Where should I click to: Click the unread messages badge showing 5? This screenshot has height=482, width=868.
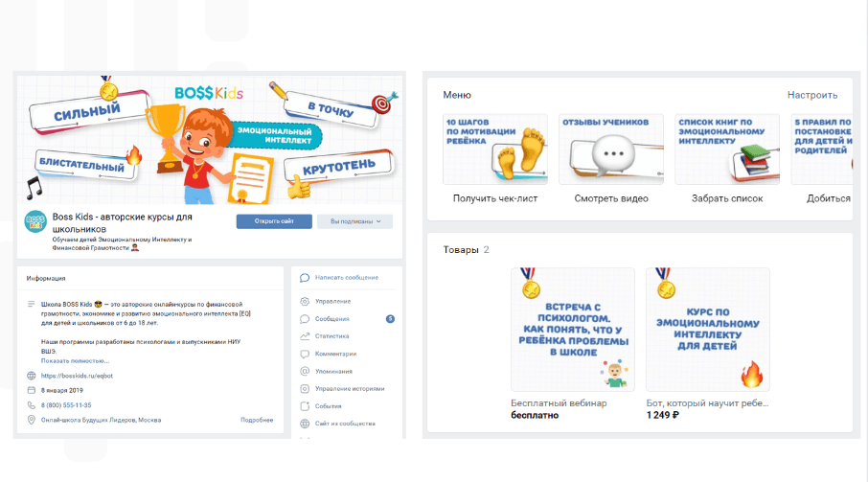pos(390,319)
